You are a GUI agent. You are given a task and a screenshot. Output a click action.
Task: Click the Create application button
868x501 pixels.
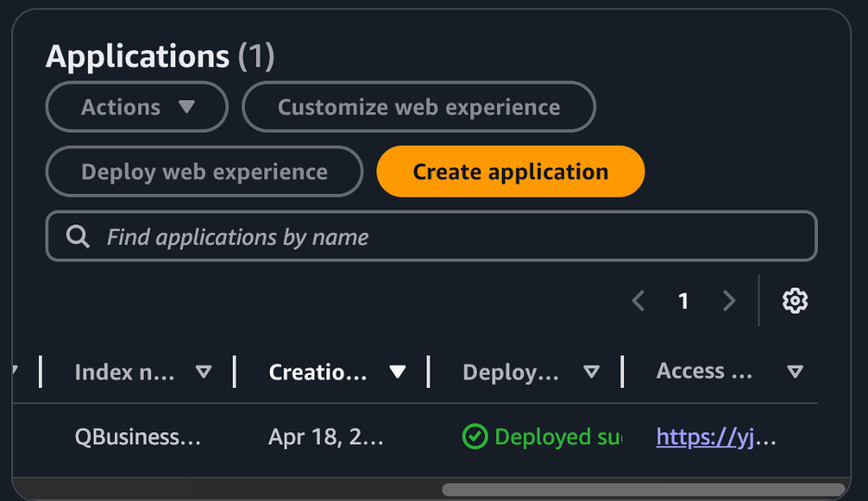coord(510,172)
